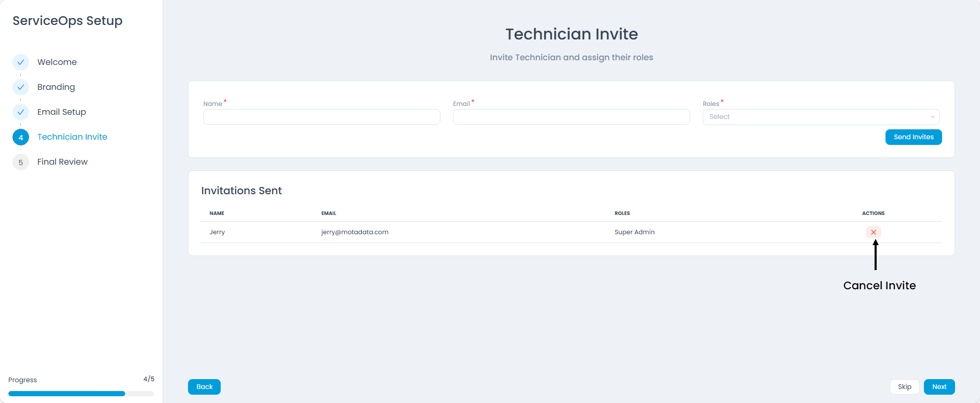Click the step 4 circle icon

[x=21, y=137]
